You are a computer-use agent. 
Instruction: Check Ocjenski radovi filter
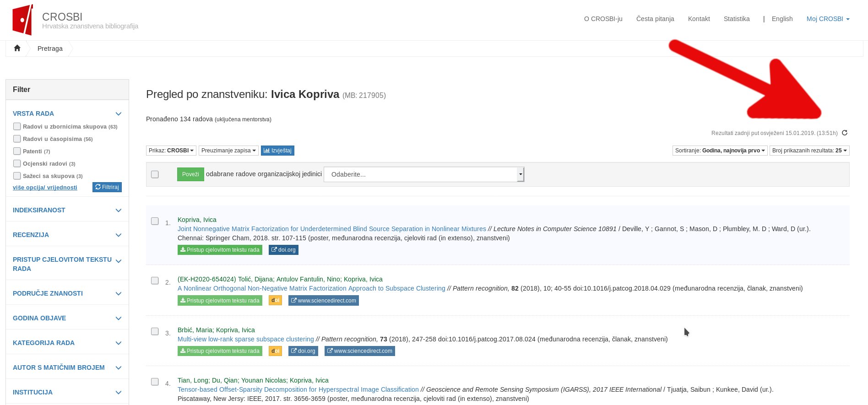[x=17, y=163]
